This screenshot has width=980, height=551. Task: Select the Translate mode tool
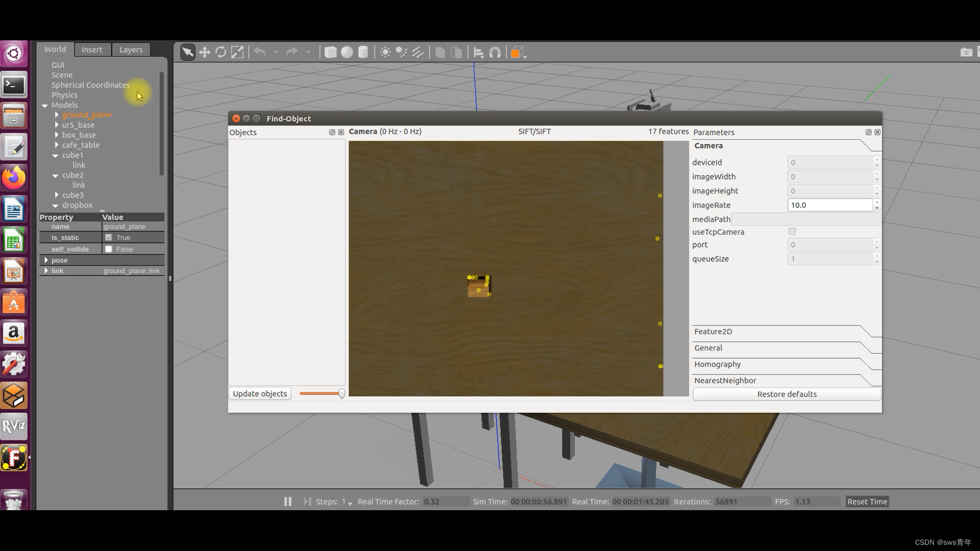tap(204, 52)
